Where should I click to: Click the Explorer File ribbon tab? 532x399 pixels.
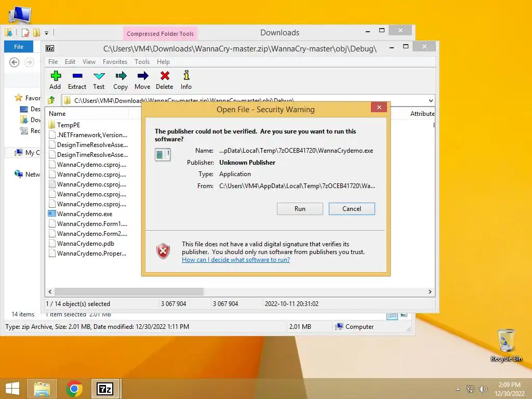[x=19, y=47]
